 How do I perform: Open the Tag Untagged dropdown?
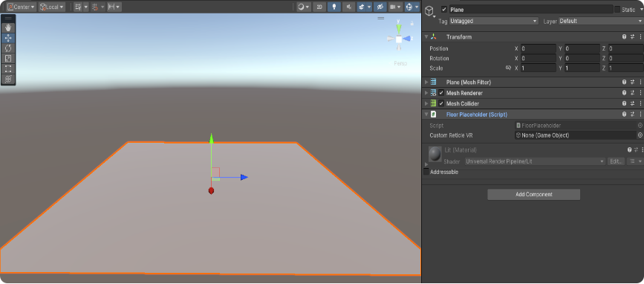pyautogui.click(x=494, y=21)
